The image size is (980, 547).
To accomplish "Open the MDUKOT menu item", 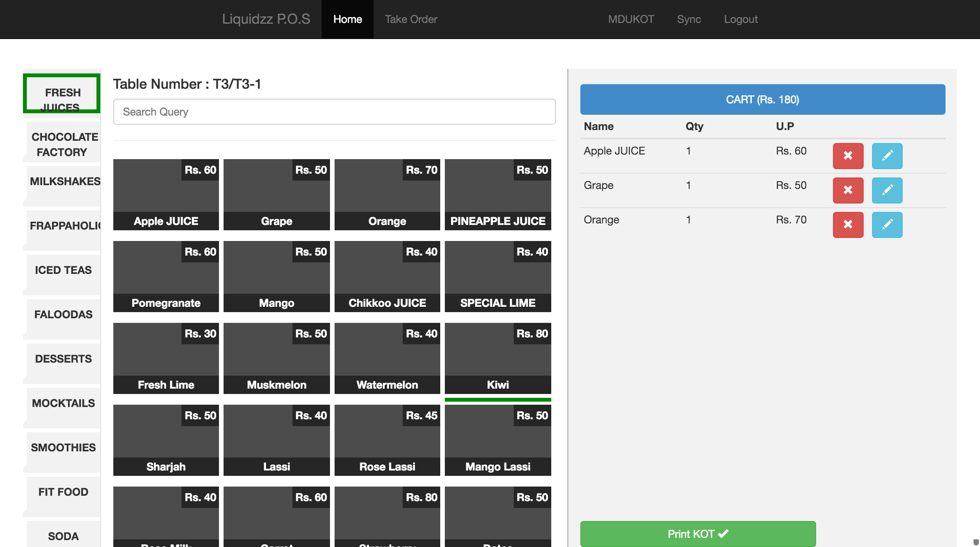I will (x=631, y=19).
